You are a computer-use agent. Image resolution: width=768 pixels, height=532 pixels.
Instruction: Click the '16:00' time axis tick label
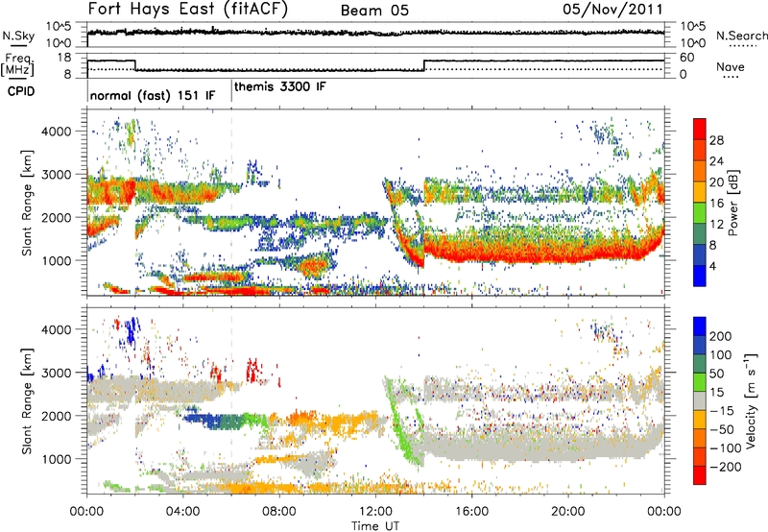point(471,512)
